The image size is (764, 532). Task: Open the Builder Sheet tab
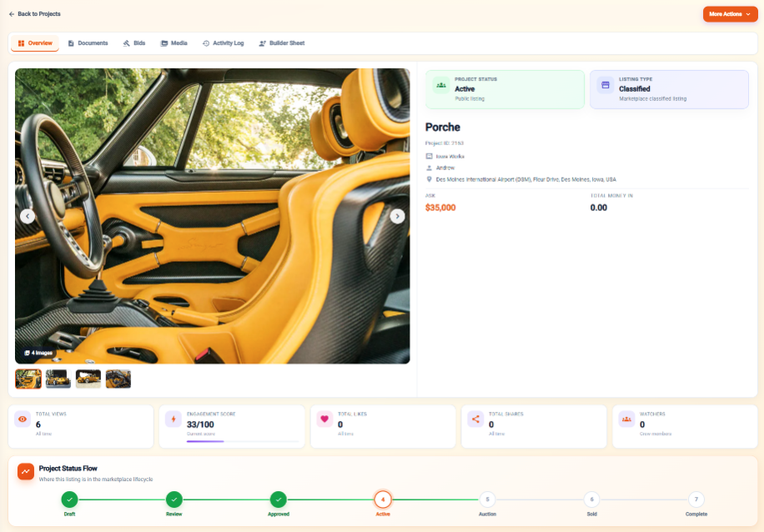[282, 43]
